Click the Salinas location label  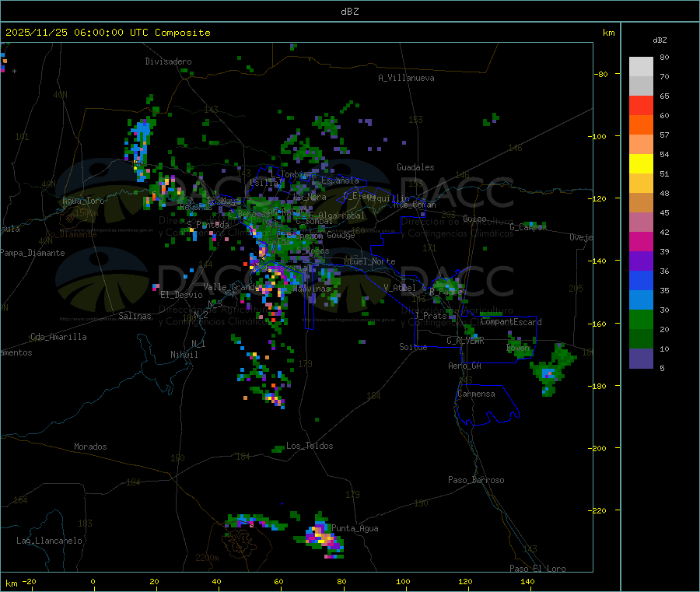[135, 316]
